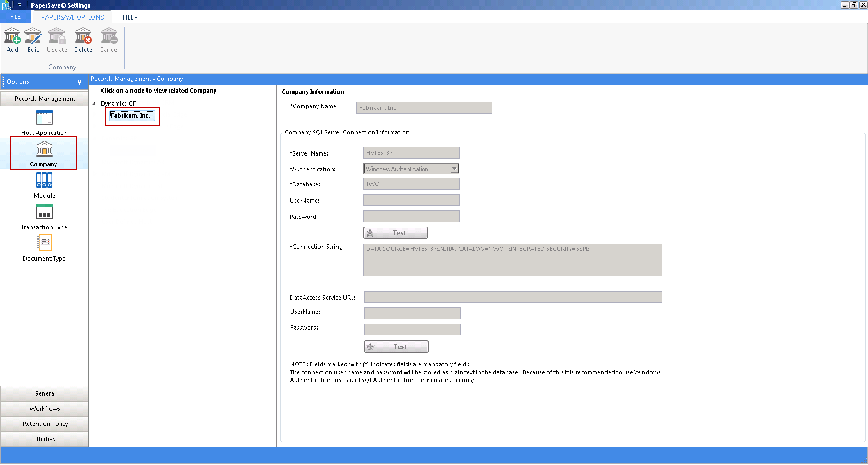Click the Delete company icon

pyautogui.click(x=83, y=41)
